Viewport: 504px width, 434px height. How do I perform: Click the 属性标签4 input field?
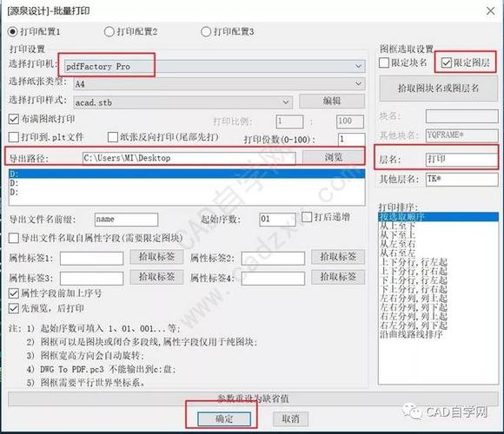[x=273, y=279]
